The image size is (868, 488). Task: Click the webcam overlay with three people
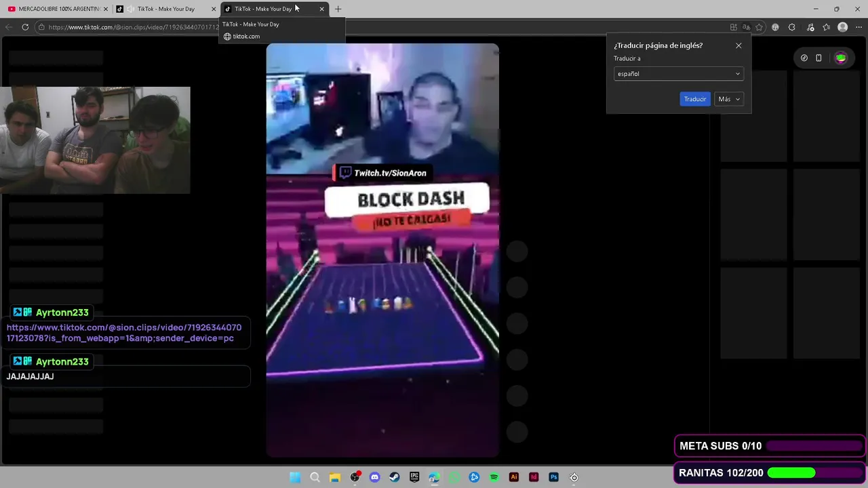95,140
